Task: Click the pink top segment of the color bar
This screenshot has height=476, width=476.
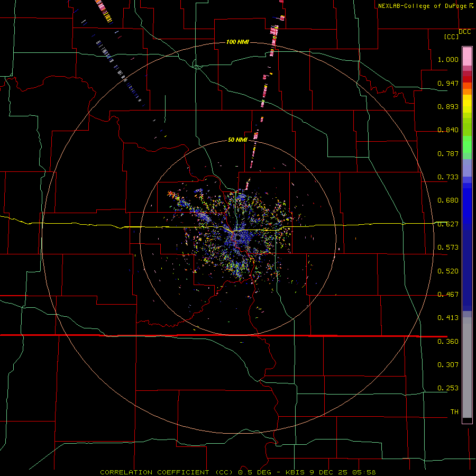Action: [467, 57]
